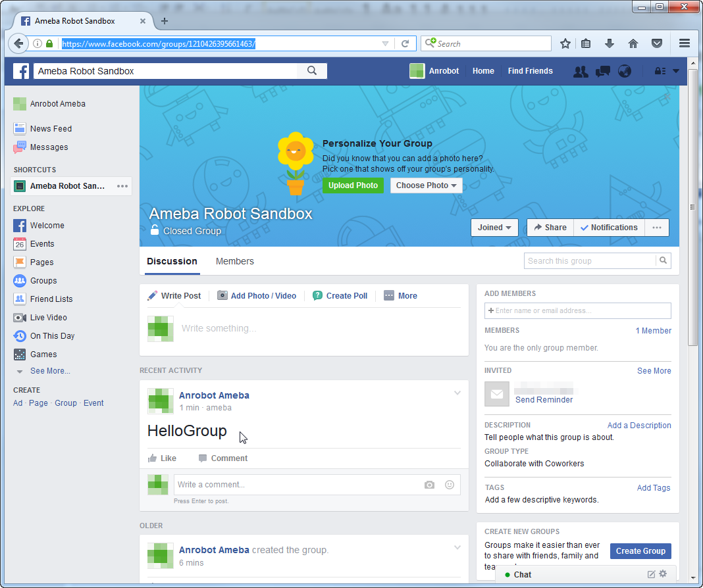
Task: Click the Add a Description link
Action: tap(639, 426)
